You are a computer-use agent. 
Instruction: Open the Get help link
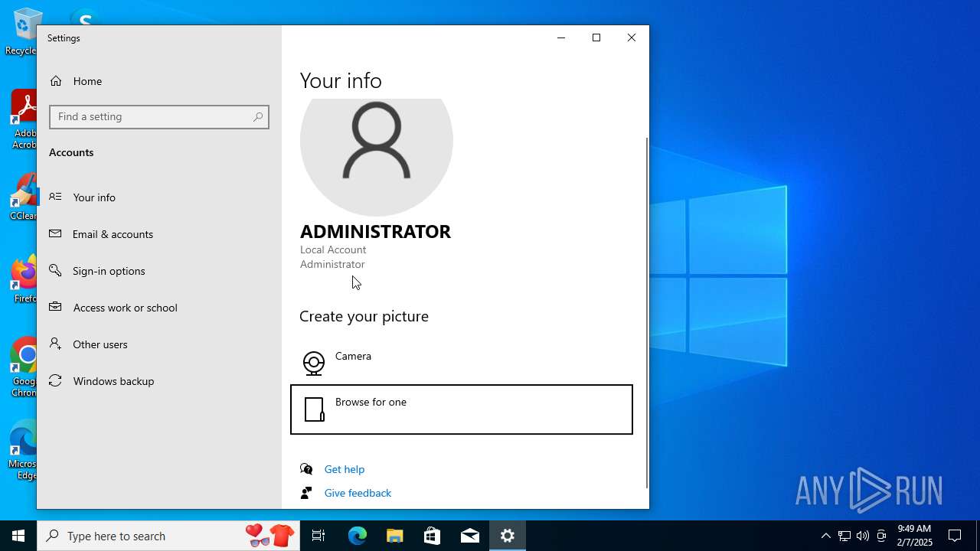(345, 469)
